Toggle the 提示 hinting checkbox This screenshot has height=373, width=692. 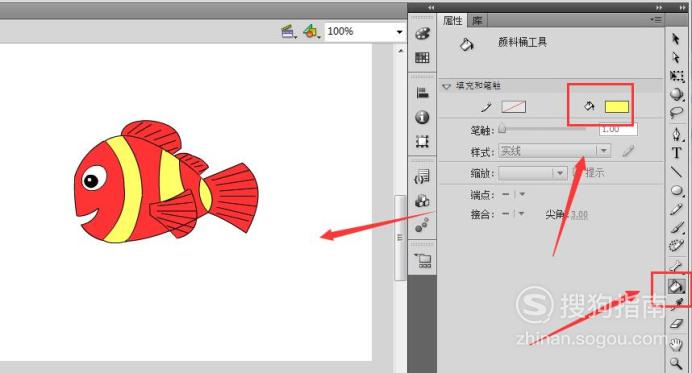click(576, 173)
